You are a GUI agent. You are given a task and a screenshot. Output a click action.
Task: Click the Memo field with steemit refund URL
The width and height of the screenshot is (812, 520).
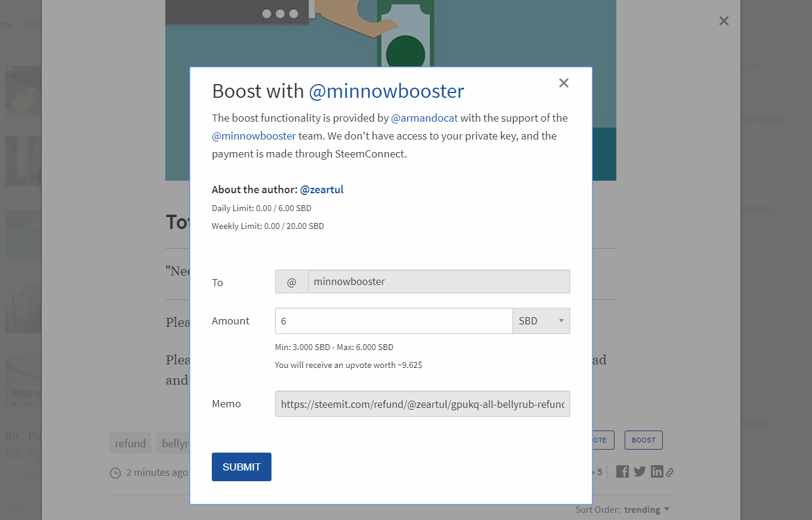422,404
